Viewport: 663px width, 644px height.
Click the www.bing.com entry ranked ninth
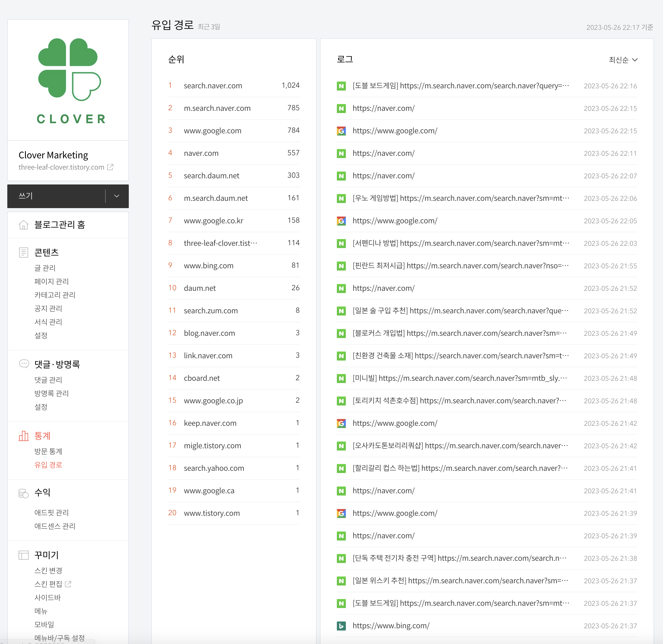tap(208, 266)
